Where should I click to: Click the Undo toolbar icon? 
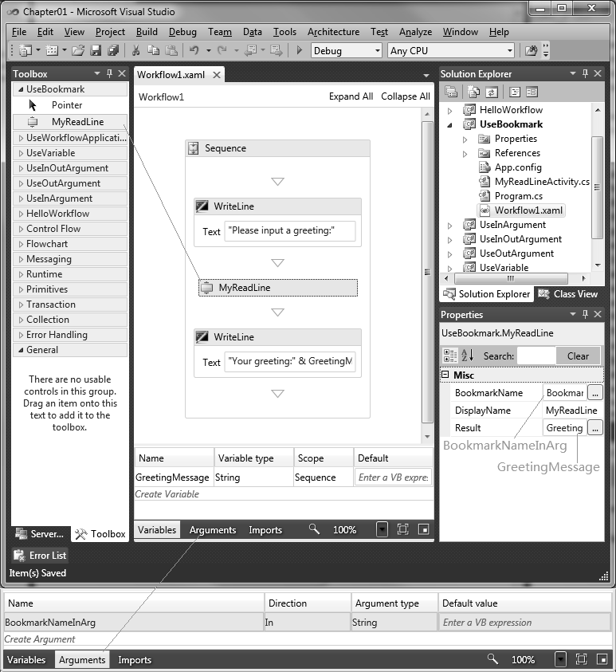194,50
